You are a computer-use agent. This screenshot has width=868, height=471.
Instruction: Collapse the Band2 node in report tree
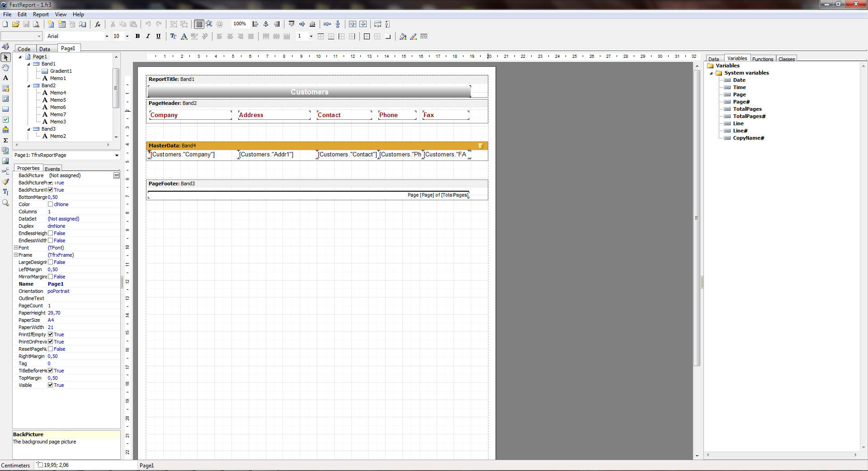(28, 85)
